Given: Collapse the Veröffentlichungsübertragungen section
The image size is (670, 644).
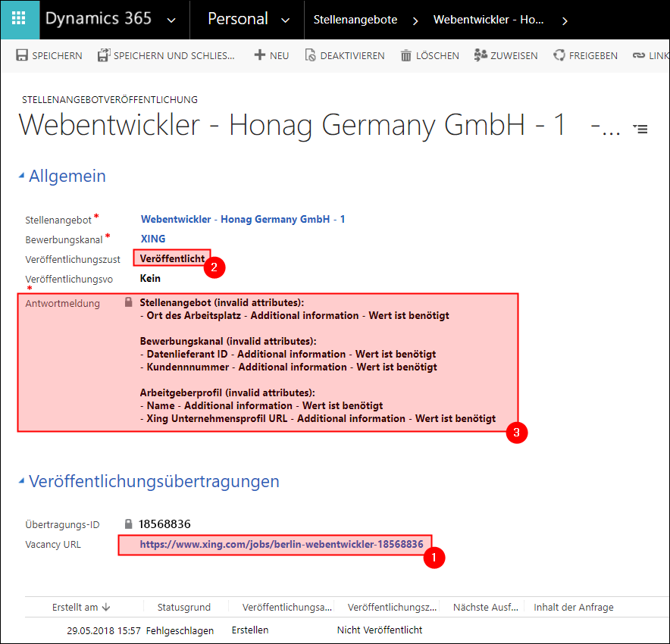Looking at the screenshot, I should 21,481.
